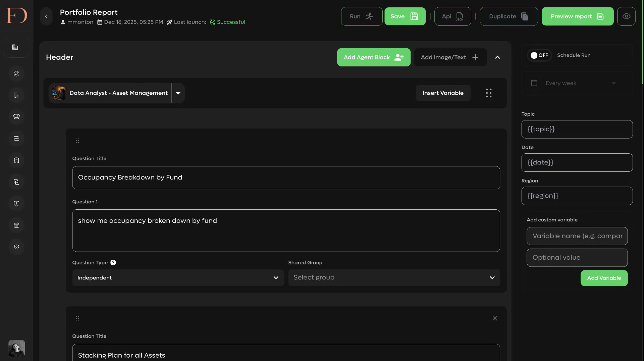The width and height of the screenshot is (644, 361).
Task: Open the copy layers sidebar icon
Action: click(x=16, y=182)
